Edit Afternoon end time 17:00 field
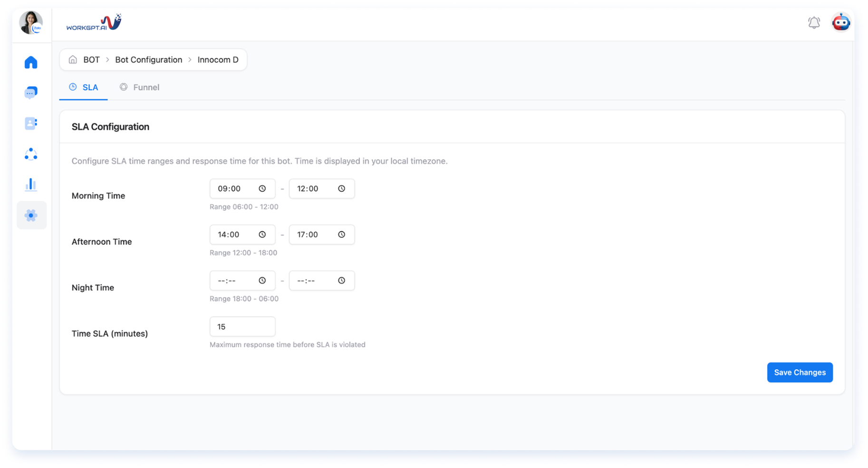The image size is (868, 468). [x=322, y=234]
